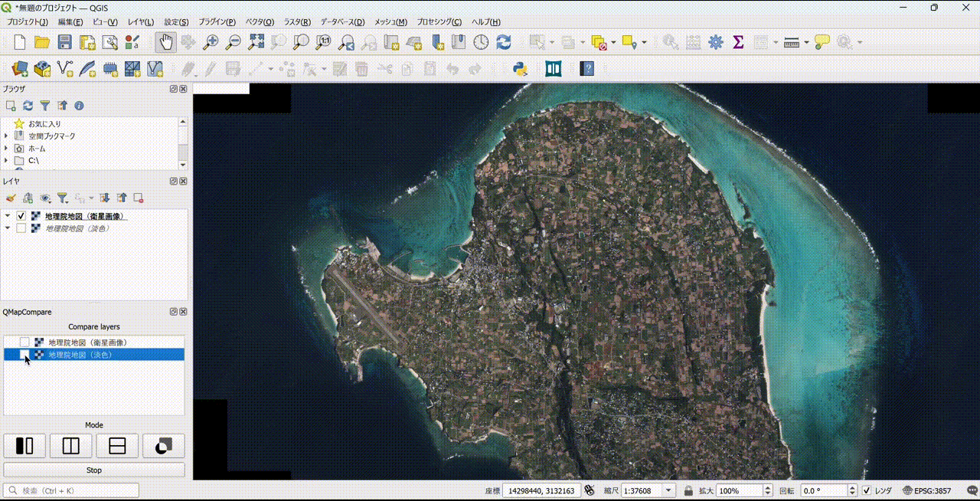
Task: Check the 地理院地図（衛星画像） compare layer
Action: click(24, 342)
